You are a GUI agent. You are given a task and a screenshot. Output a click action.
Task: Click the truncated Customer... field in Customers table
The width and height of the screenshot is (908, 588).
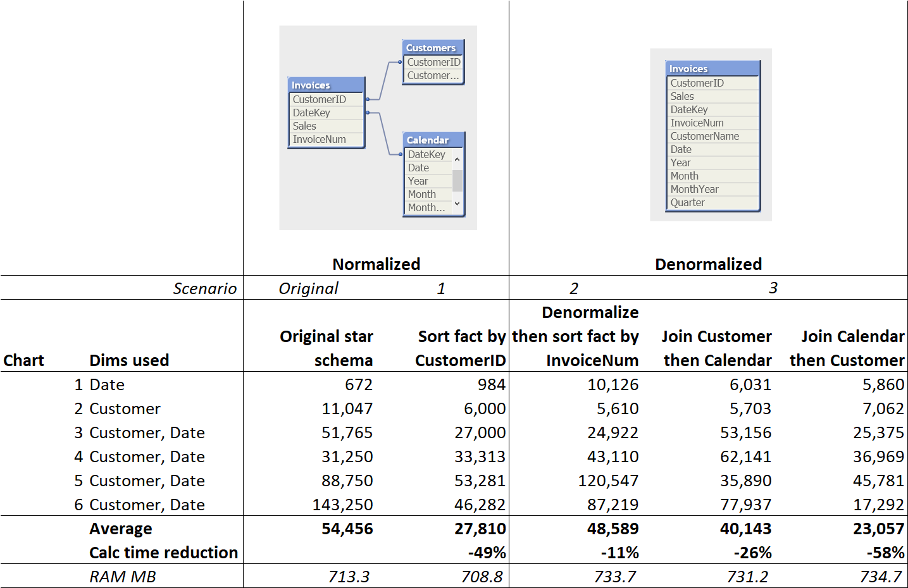433,75
